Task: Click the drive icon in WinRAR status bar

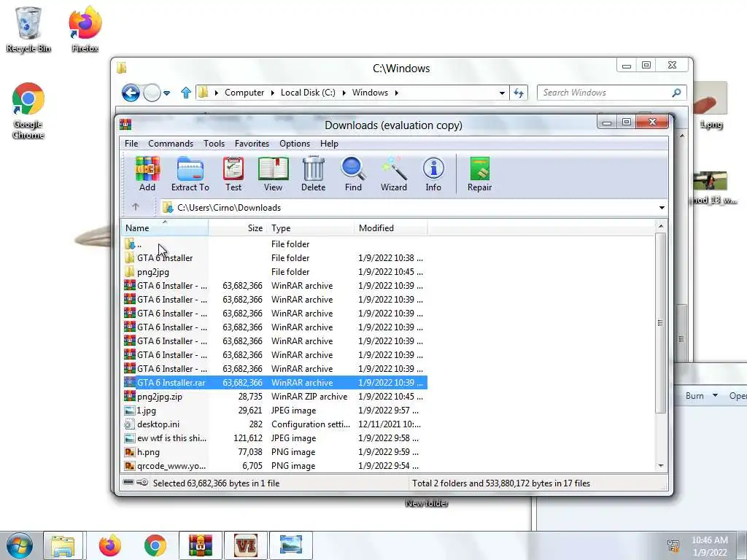Action: pos(128,483)
